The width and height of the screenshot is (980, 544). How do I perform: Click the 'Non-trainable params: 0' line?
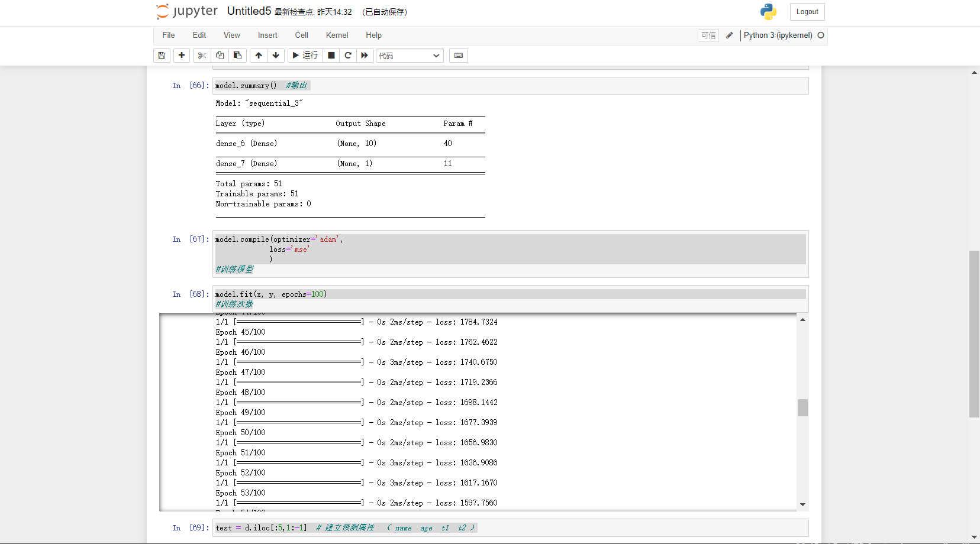(x=263, y=204)
